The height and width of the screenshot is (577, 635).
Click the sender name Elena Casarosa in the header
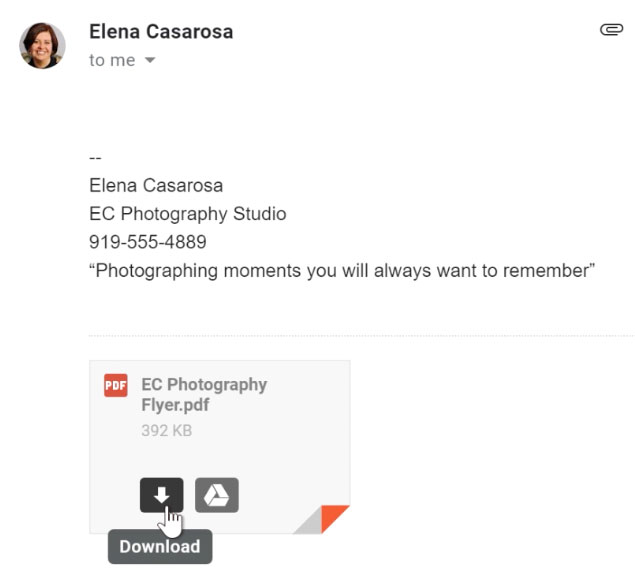161,32
